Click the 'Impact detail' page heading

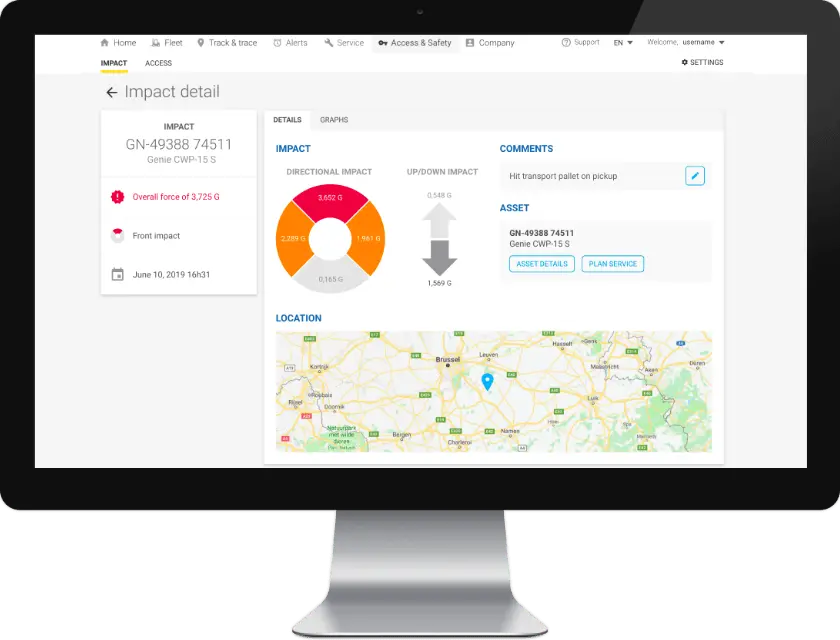172,92
